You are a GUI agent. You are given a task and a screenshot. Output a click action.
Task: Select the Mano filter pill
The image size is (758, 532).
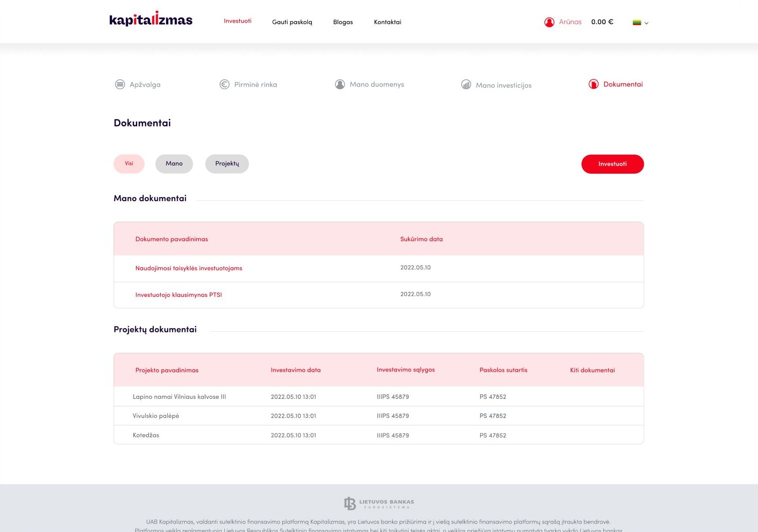point(174,164)
